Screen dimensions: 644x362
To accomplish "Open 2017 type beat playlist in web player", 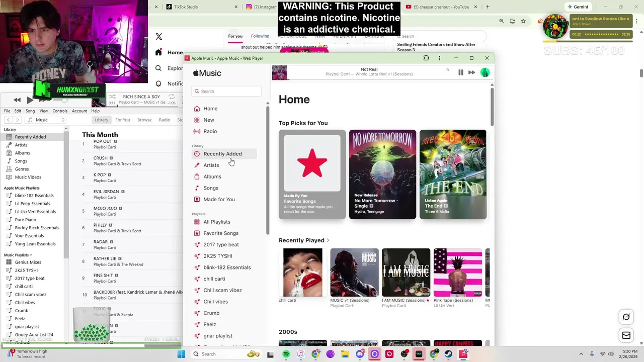I will pyautogui.click(x=224, y=245).
